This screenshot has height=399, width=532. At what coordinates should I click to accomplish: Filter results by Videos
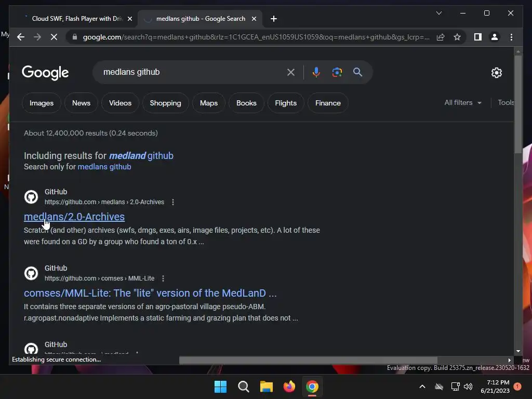click(120, 103)
